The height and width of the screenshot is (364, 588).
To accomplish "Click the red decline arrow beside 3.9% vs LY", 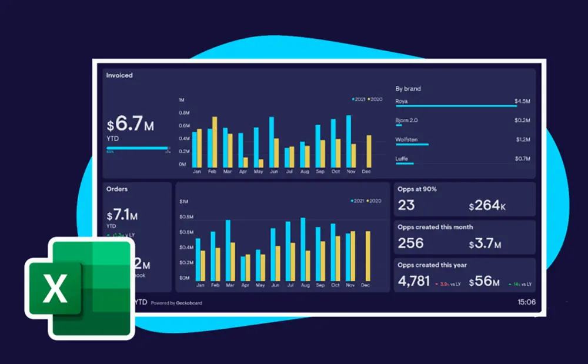I will [437, 283].
